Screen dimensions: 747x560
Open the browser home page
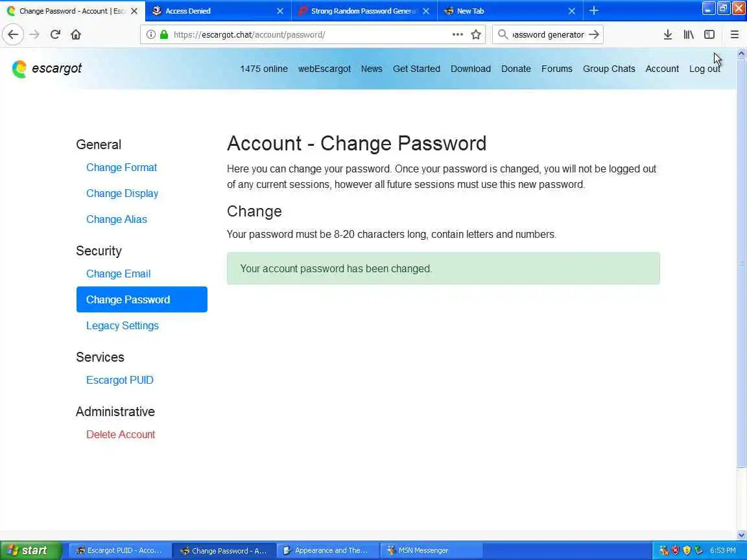[x=76, y=34]
